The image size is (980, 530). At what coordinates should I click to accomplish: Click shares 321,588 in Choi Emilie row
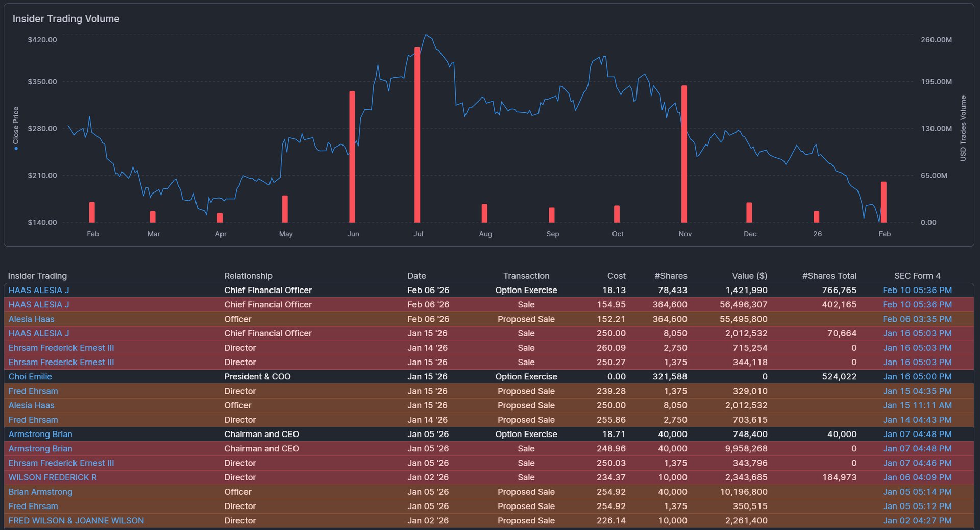point(670,376)
